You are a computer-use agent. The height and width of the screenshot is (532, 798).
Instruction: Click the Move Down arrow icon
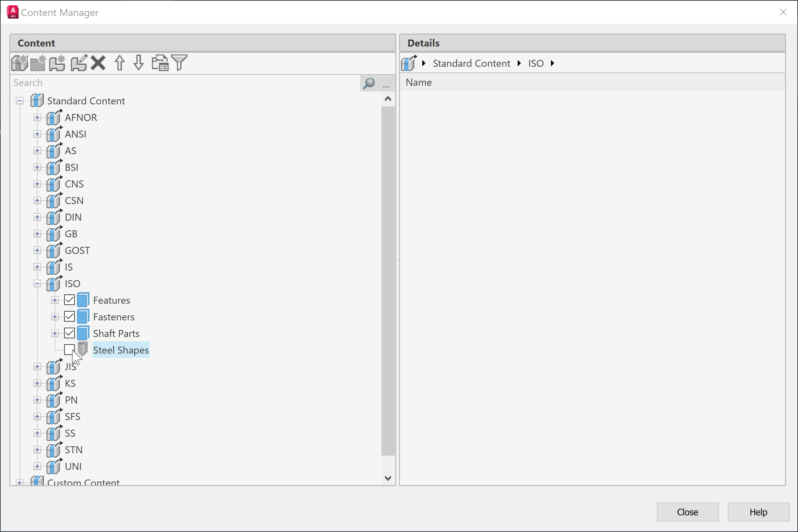point(139,63)
